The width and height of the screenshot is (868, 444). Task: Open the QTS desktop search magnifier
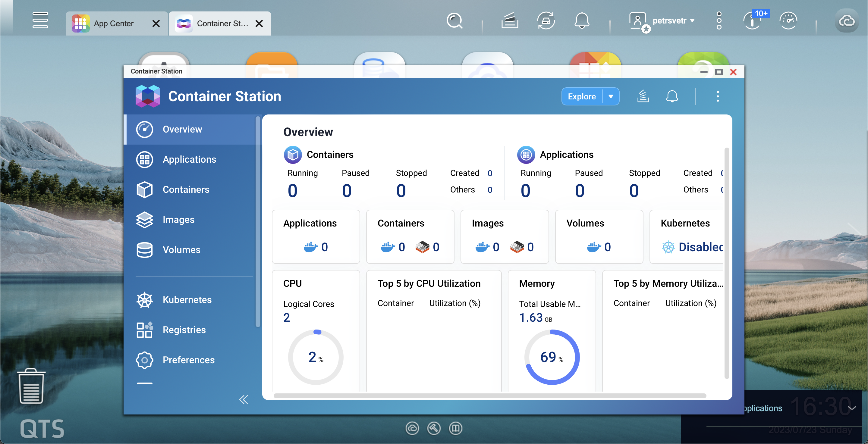coord(454,21)
